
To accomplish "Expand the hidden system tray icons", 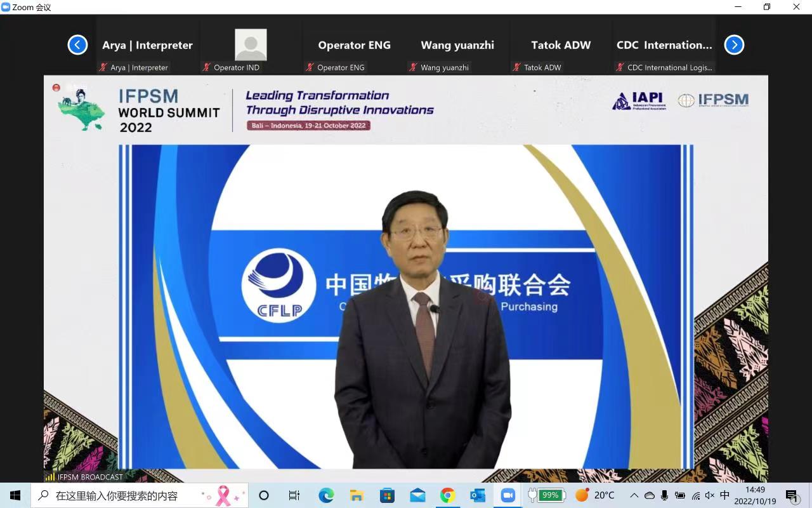I will 634,495.
